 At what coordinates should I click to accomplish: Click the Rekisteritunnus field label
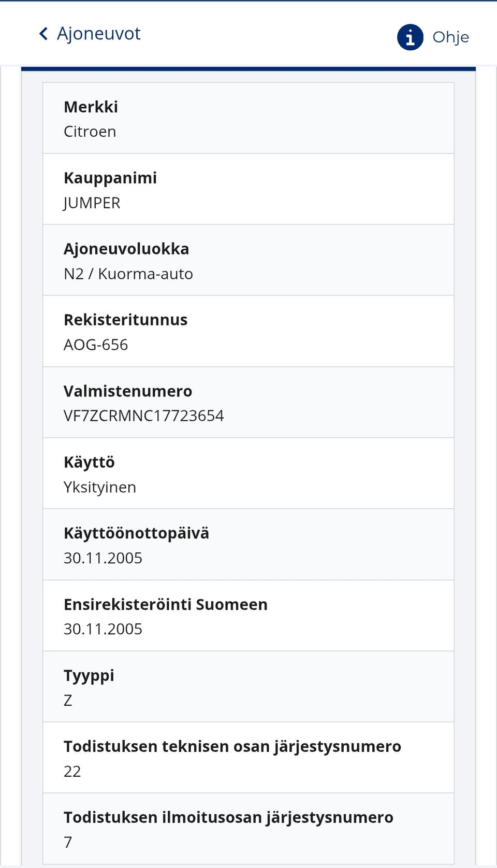point(125,320)
